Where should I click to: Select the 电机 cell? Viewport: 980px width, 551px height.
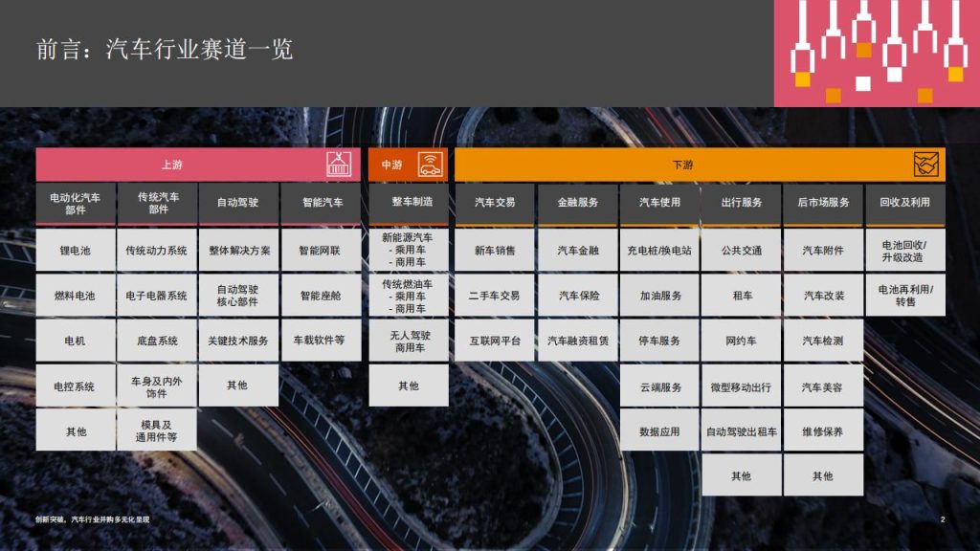coord(76,341)
